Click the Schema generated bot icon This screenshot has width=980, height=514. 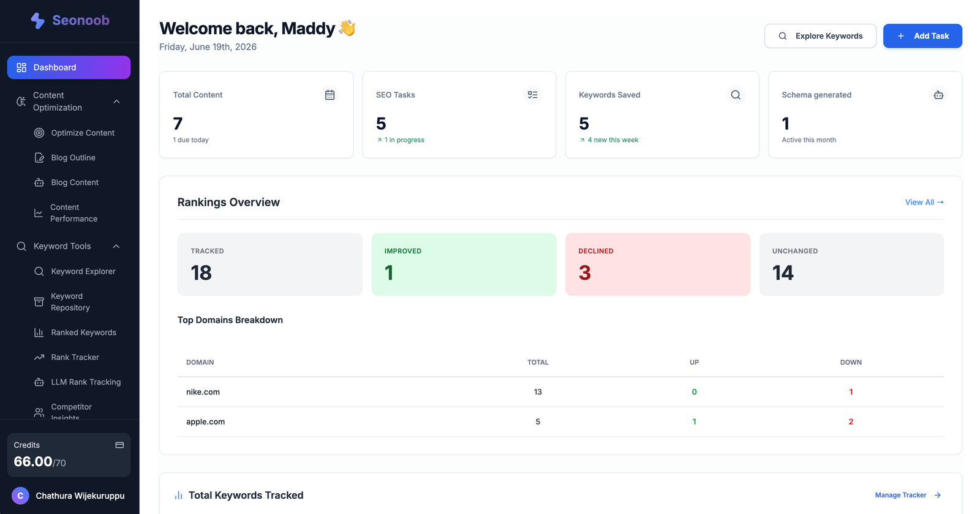[938, 95]
